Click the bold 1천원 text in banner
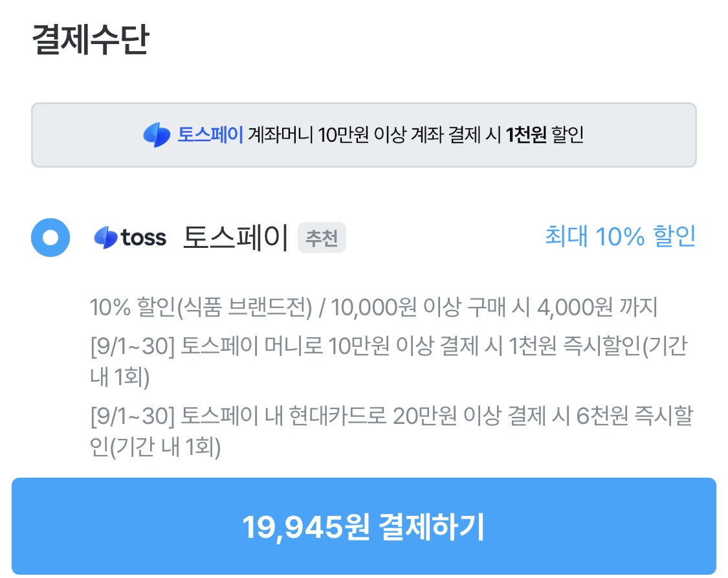Viewport: 728px width, 578px height. click(x=527, y=135)
